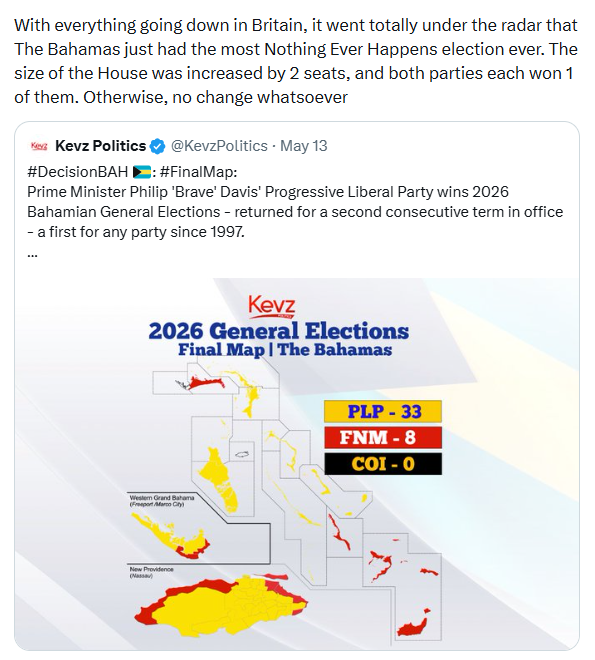Click the main tweet text about Bahamas election
The image size is (595, 660).
[x=296, y=61]
